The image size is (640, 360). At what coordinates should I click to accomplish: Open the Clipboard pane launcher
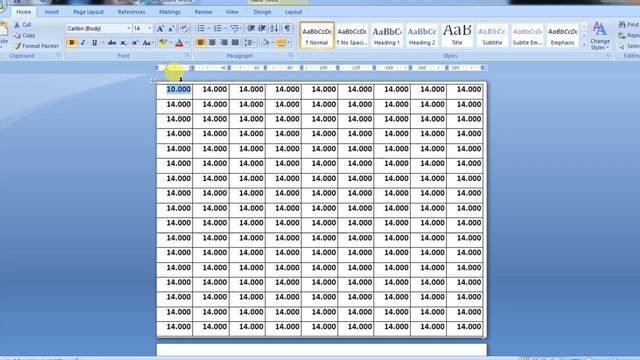[x=59, y=56]
